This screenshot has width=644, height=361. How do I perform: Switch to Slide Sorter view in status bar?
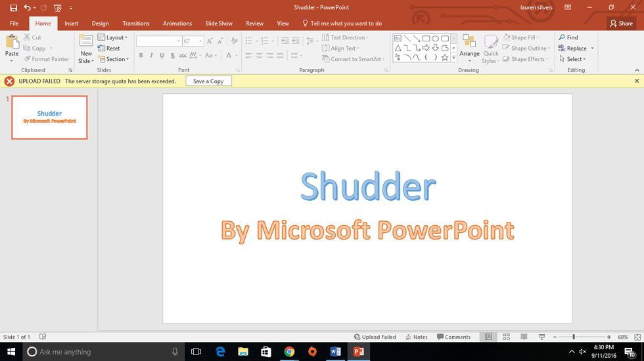pos(505,337)
